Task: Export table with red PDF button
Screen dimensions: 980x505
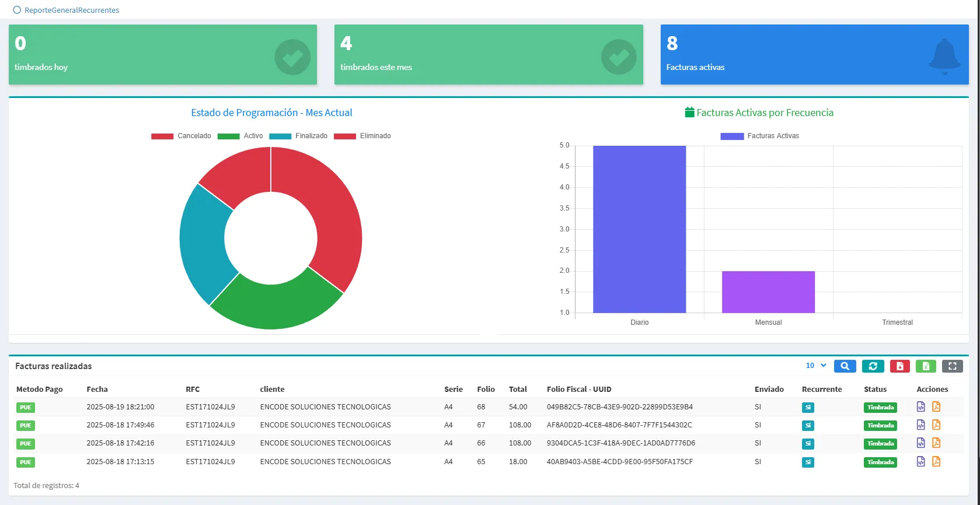Action: (899, 366)
